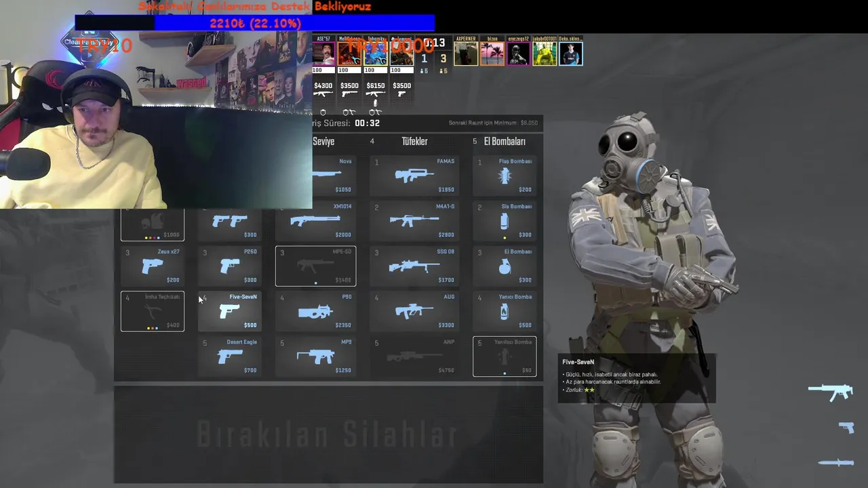Click the Deko.skins player avatar
This screenshot has width=868, height=488.
[x=571, y=54]
